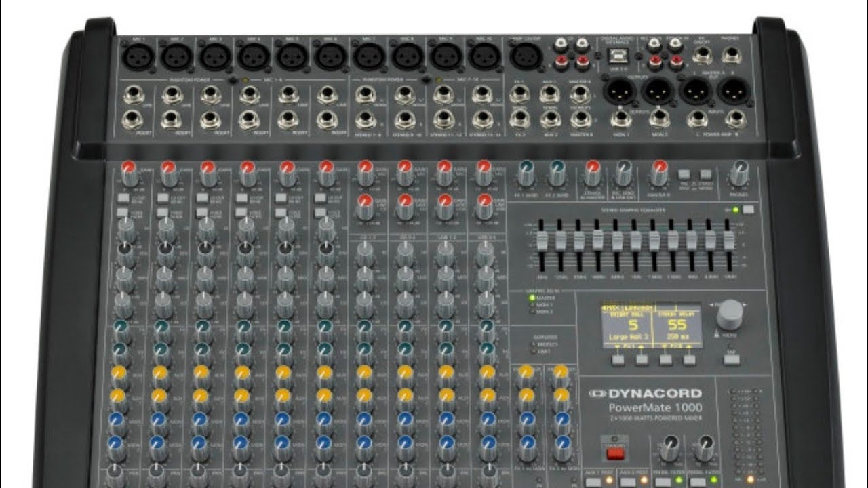Click the red STANDBY button
This screenshot has height=488, width=868.
[615, 453]
